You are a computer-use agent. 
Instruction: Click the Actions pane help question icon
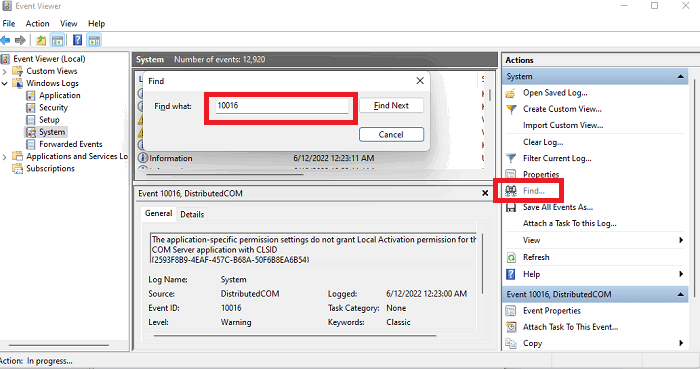tap(511, 274)
